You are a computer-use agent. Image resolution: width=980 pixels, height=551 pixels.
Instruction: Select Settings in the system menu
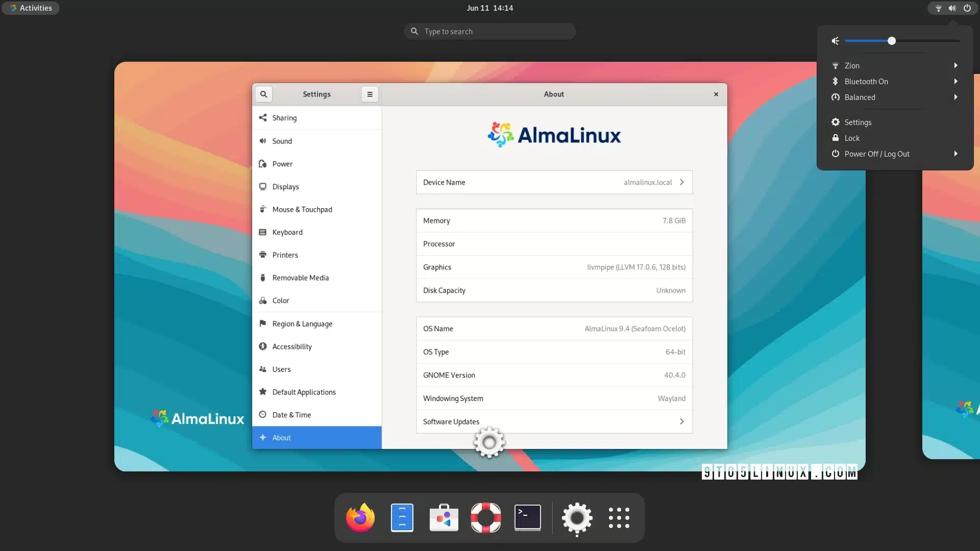tap(857, 122)
